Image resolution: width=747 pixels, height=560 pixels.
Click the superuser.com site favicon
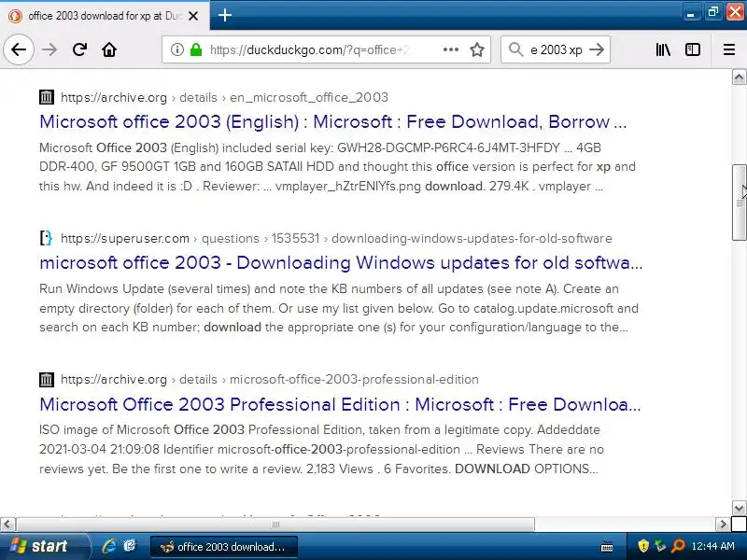46,238
